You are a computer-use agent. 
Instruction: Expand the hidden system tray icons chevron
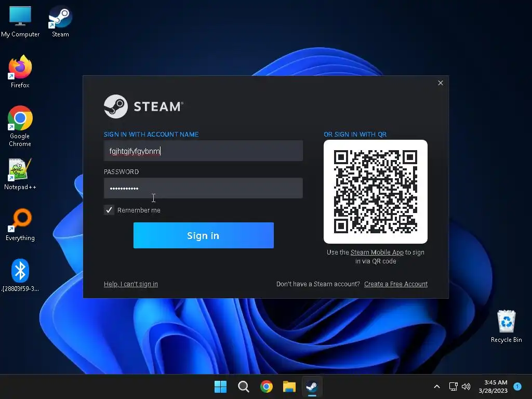point(437,387)
